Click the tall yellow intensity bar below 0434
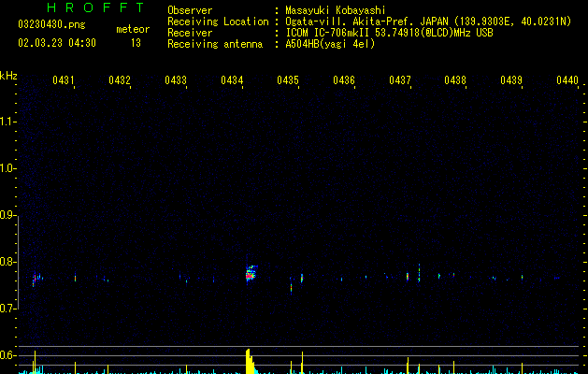This screenshot has width=588, height=374. click(x=249, y=361)
